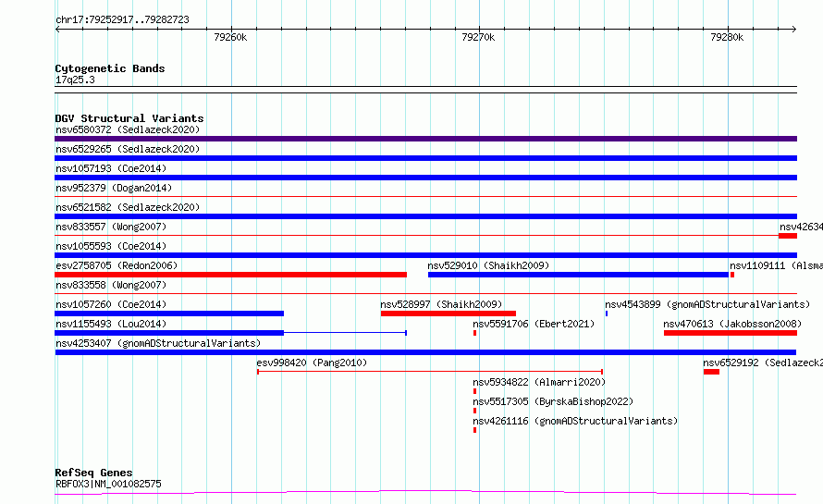Image resolution: width=823 pixels, height=504 pixels.
Task: Click the chr17:79252917..79282723 coordinates text
Action: coord(122,19)
